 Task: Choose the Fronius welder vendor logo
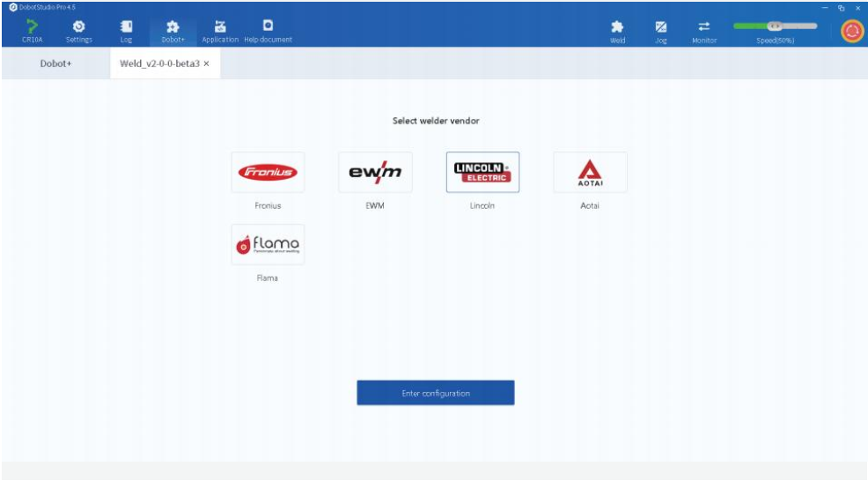click(x=268, y=173)
